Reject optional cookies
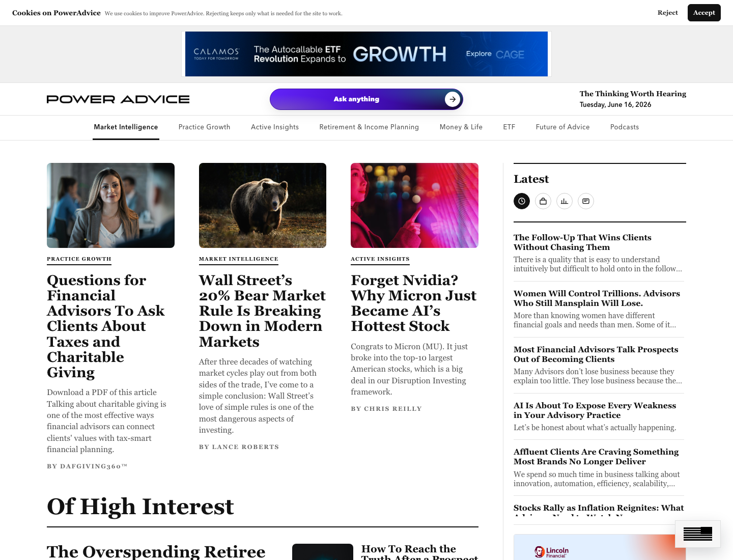Screen dimensions: 733x560 (x=667, y=13)
